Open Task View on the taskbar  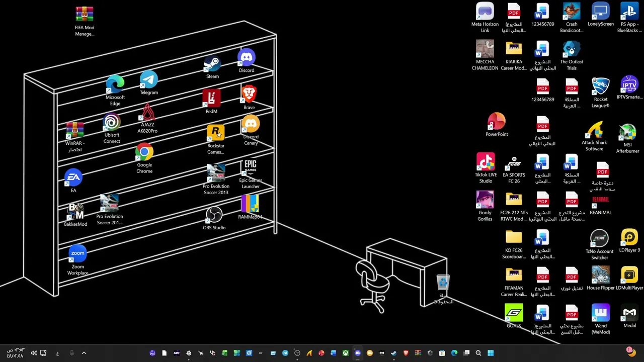click(466, 353)
